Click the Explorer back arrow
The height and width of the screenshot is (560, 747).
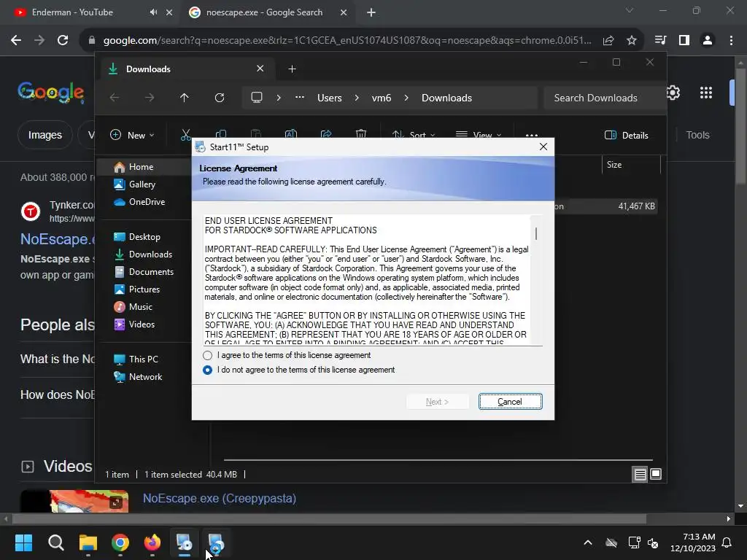tap(115, 98)
